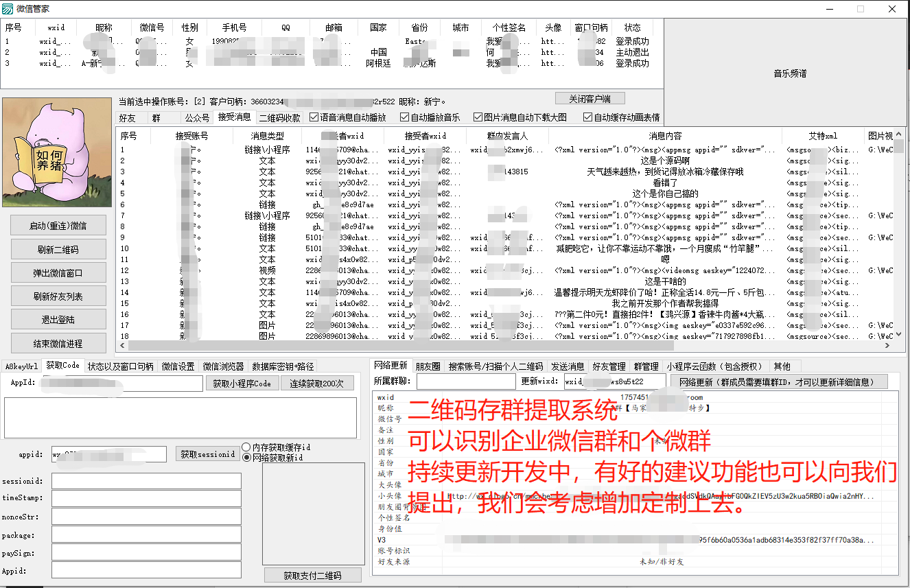910x588 pixels.
Task: Switch to the A8keyUrl tab
Action: (x=21, y=366)
